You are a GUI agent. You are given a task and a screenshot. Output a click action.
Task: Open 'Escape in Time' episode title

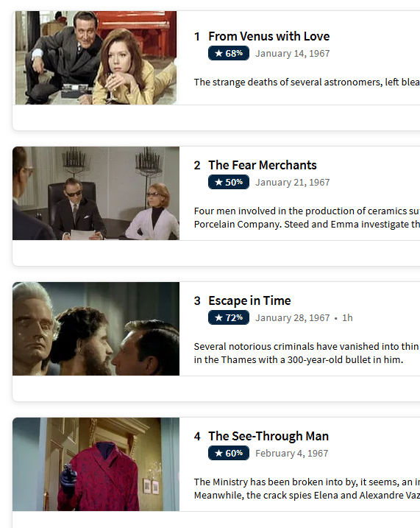click(x=249, y=300)
